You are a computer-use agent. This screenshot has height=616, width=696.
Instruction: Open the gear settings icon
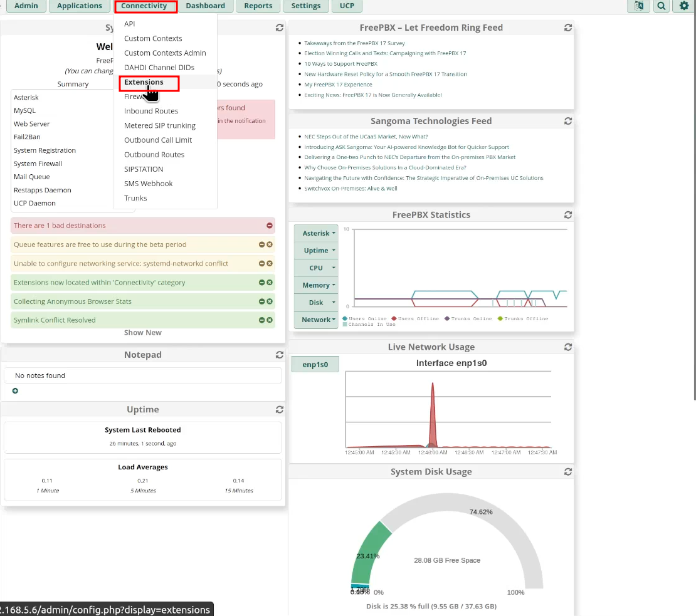[684, 6]
